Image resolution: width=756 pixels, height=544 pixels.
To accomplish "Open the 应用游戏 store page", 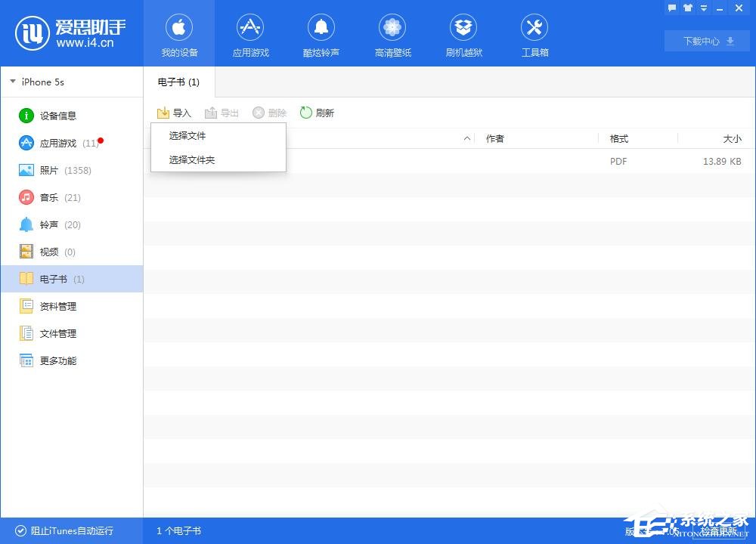I will click(x=250, y=34).
